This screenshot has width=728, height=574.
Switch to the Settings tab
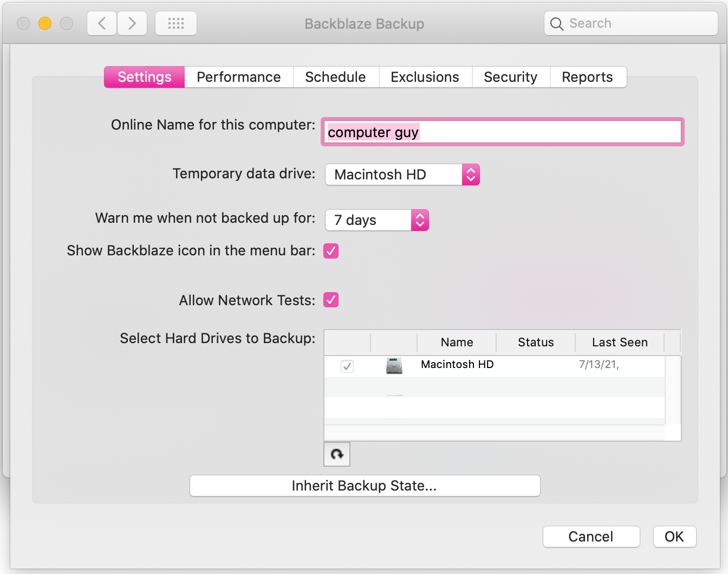point(144,77)
